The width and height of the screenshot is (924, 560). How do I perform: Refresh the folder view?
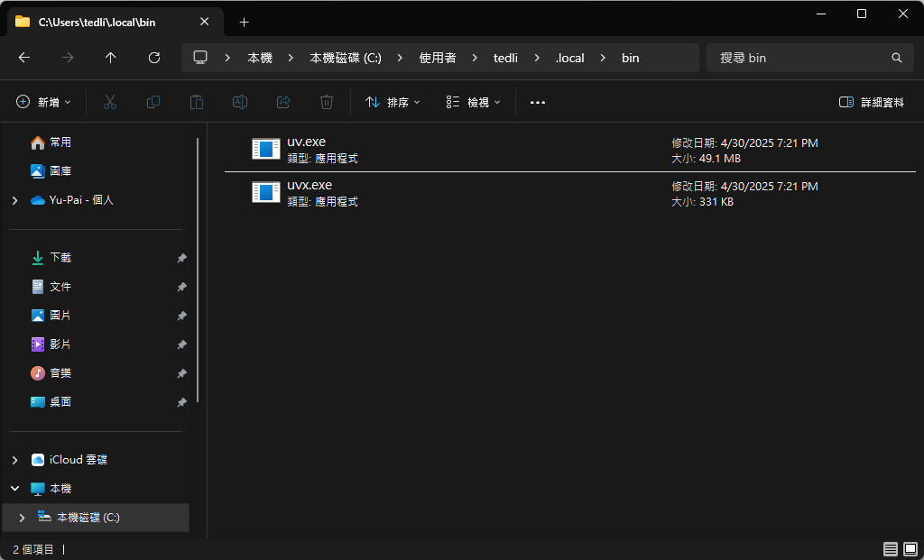(x=153, y=57)
